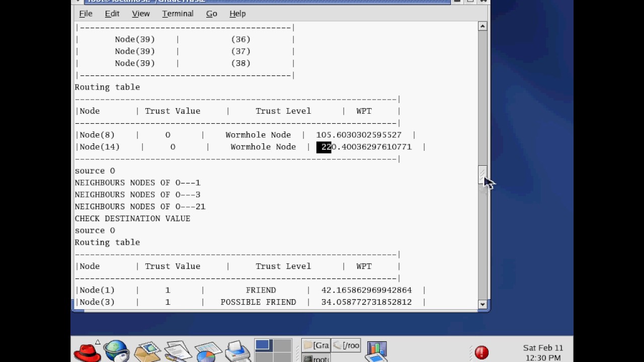This screenshot has height=362, width=644.
Task: Click the value (37) in Node(39) table
Action: pos(240,51)
